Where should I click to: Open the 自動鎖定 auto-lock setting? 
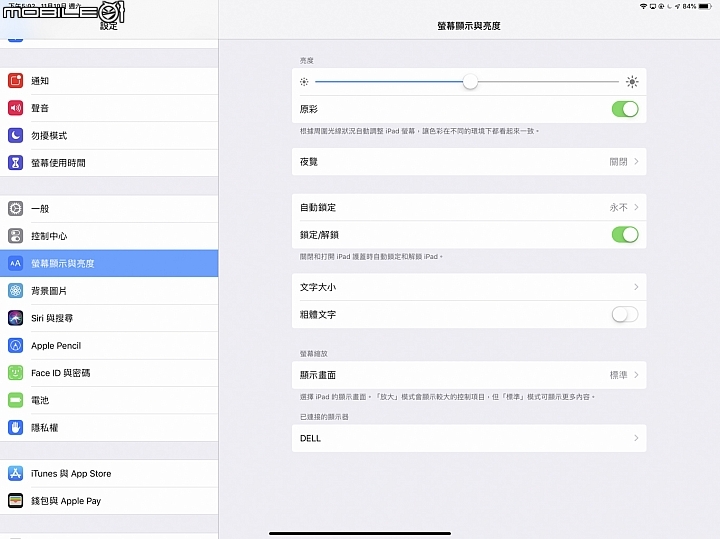pyautogui.click(x=469, y=207)
